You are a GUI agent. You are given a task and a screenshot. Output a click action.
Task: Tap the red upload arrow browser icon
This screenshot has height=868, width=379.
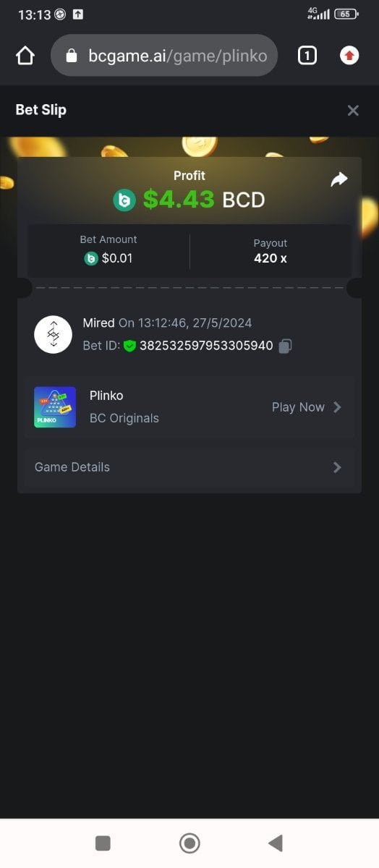click(x=349, y=56)
